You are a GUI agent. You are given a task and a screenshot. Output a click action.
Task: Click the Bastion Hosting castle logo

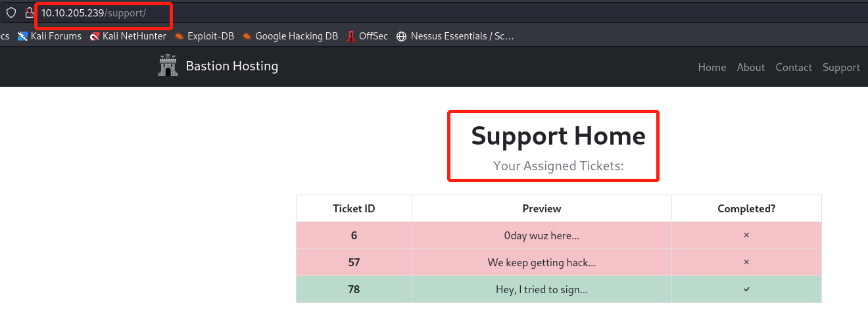pos(168,66)
